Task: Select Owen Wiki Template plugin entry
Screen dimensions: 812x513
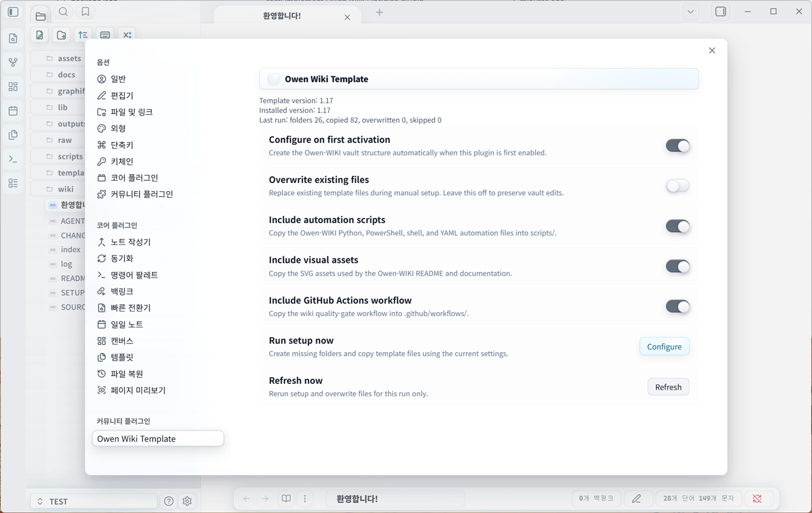Action: (x=158, y=439)
